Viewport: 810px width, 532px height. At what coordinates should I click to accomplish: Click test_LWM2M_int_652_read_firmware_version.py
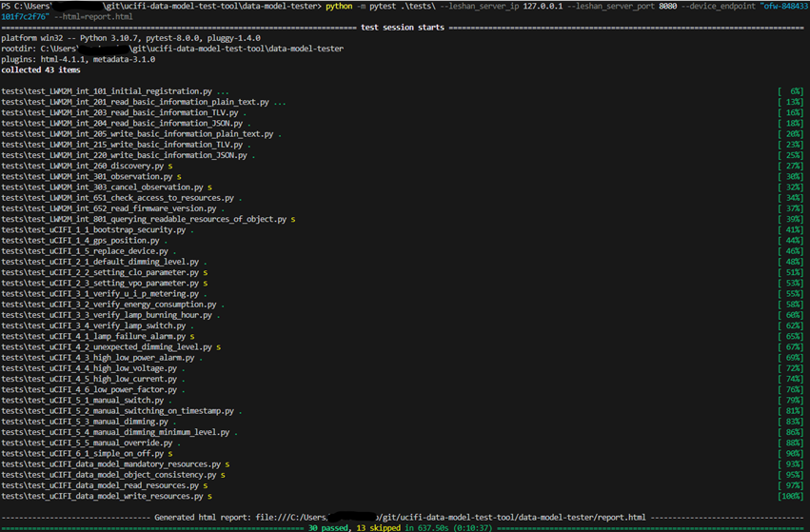[x=109, y=208]
